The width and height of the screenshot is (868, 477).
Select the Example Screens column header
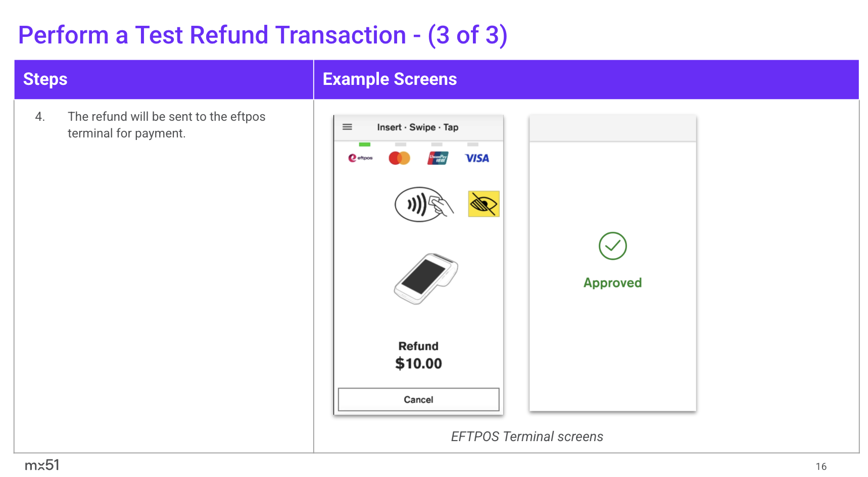click(390, 79)
